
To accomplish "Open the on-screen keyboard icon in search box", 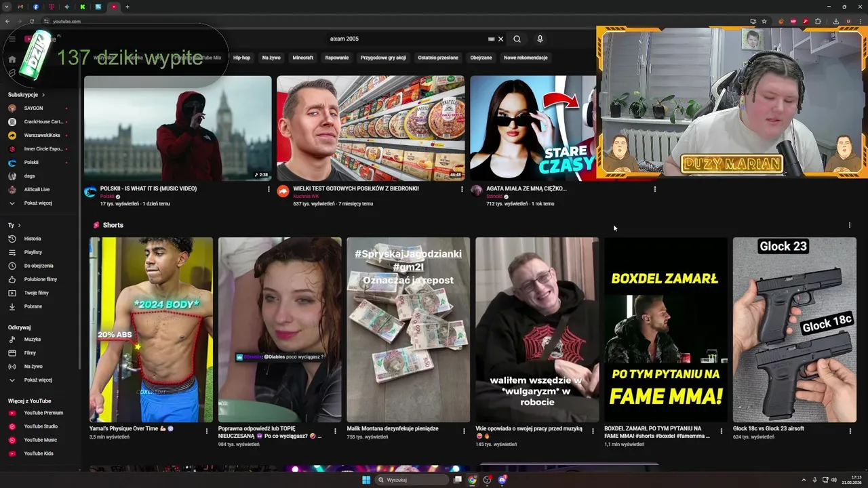I will pyautogui.click(x=492, y=39).
